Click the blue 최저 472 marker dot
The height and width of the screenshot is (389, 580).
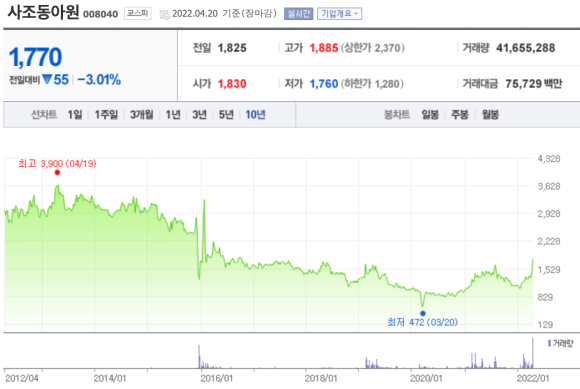point(423,313)
